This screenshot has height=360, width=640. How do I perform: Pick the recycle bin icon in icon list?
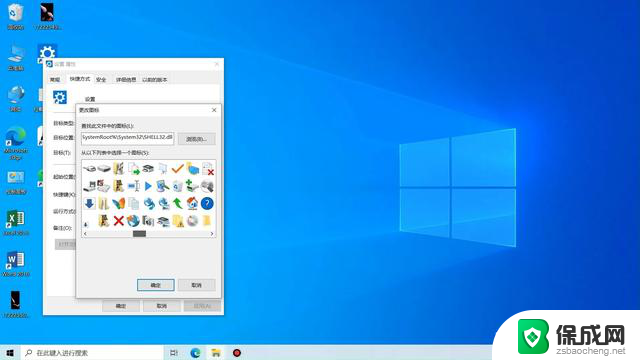pyautogui.click(x=178, y=186)
